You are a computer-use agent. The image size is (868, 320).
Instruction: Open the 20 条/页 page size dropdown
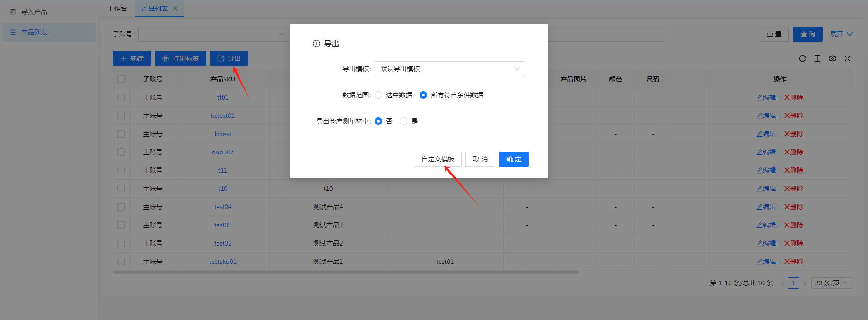[x=832, y=283]
